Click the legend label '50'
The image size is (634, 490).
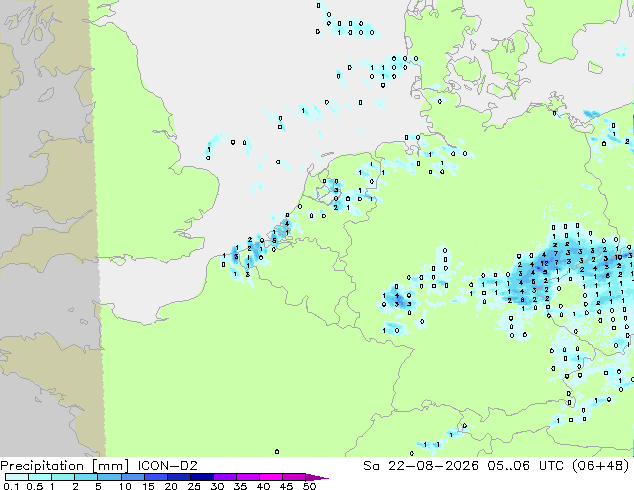tap(309, 486)
